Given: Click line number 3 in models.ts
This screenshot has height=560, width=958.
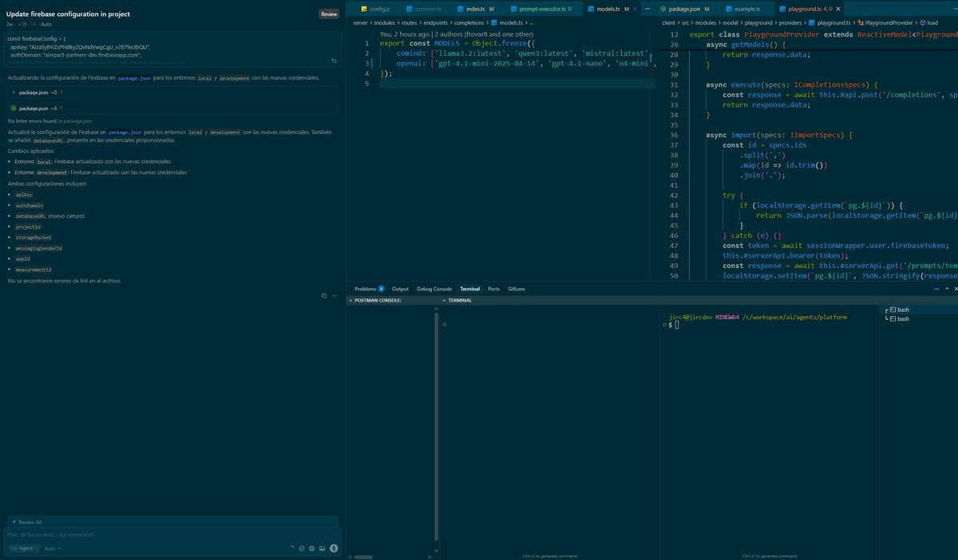Looking at the screenshot, I should point(367,63).
